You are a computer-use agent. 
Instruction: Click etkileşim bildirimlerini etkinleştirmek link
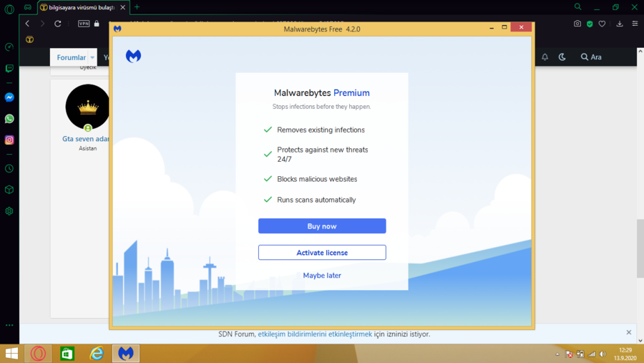point(315,334)
